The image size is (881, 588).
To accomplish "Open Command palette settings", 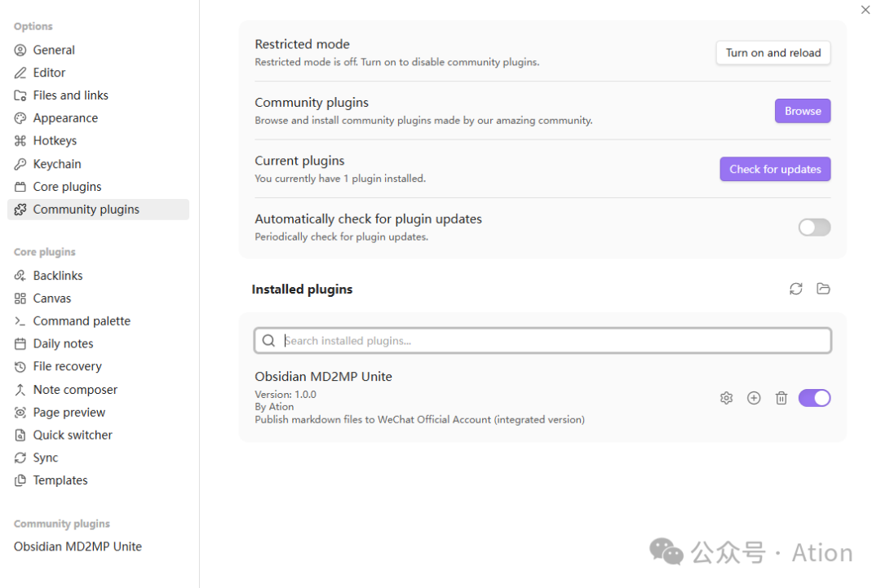I will pyautogui.click(x=82, y=321).
